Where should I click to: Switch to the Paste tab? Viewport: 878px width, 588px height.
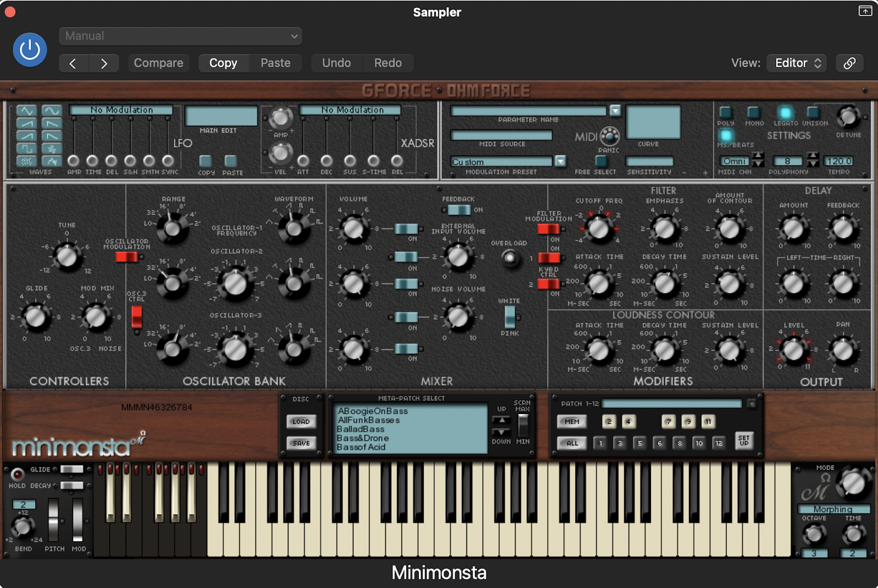point(275,63)
